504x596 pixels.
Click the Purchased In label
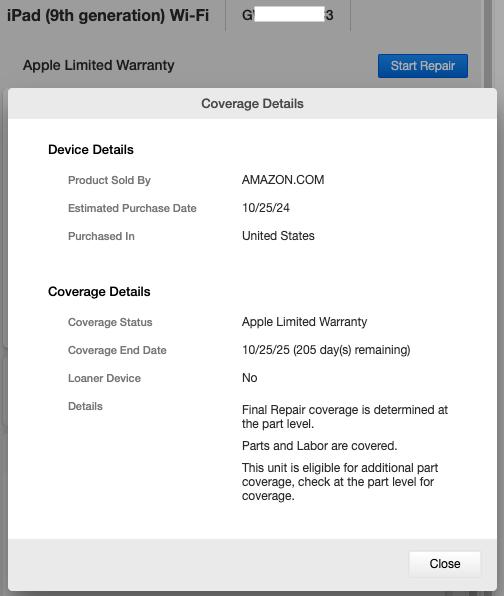(x=101, y=236)
